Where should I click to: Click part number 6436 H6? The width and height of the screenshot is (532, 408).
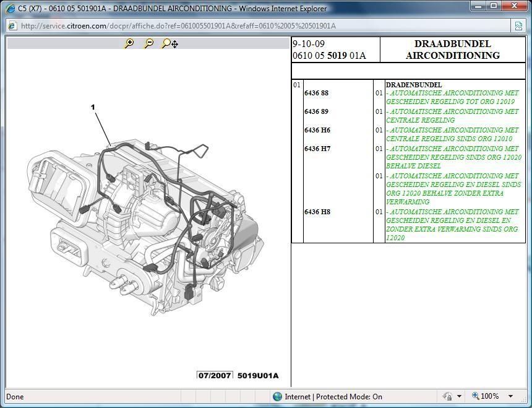point(317,131)
